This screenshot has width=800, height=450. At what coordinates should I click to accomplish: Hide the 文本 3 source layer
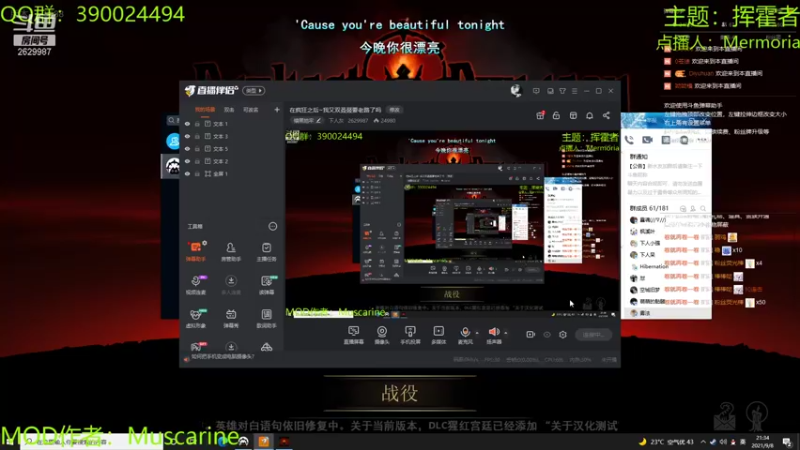(x=187, y=136)
